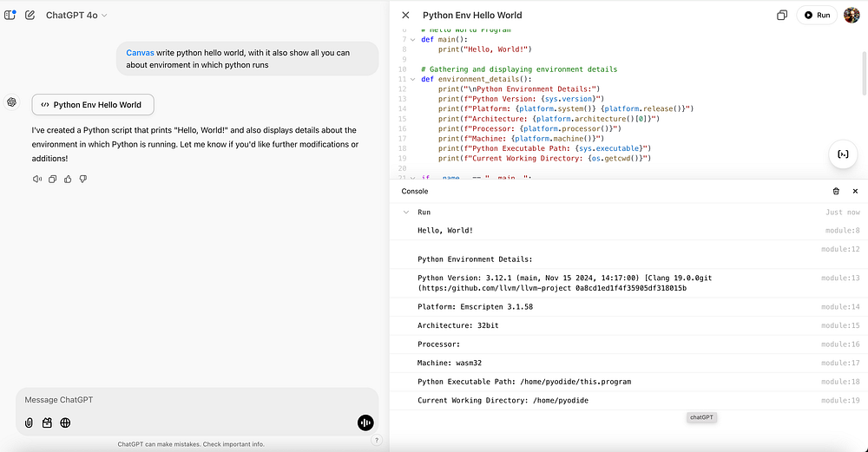Screen dimensions: 868x452
Task: Open the user profile avatar menu
Action: click(x=852, y=16)
